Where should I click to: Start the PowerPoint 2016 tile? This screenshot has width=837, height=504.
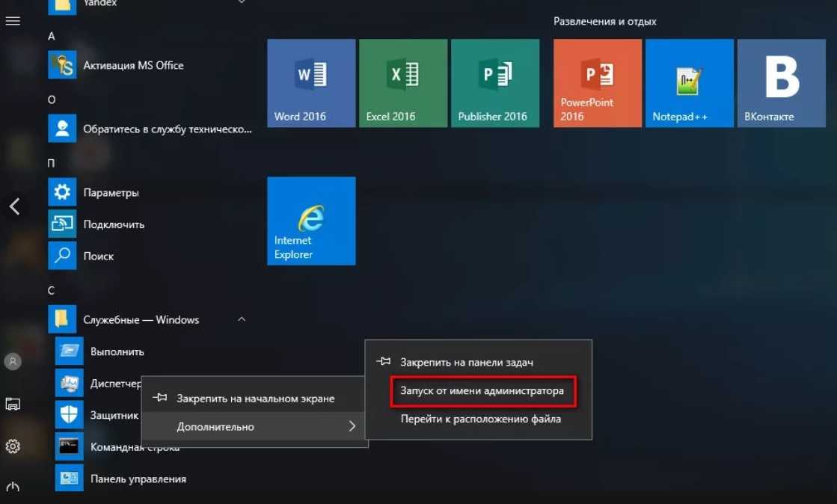[598, 83]
